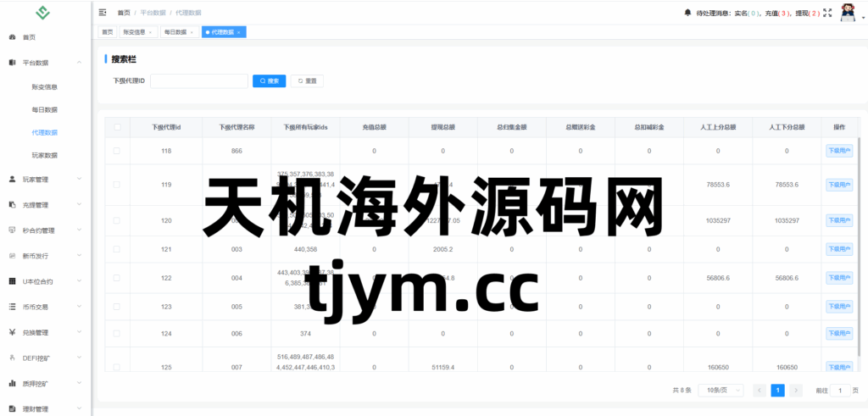Check the select-all checkbox in table header
868x416 pixels.
pos(117,127)
